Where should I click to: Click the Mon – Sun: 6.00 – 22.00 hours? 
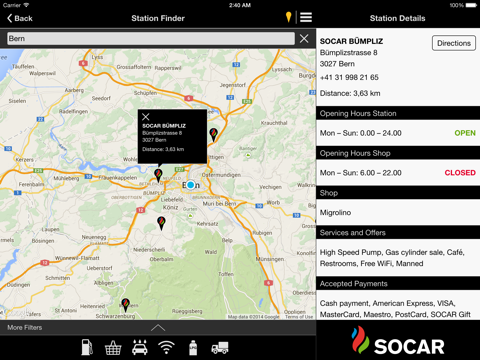click(361, 173)
